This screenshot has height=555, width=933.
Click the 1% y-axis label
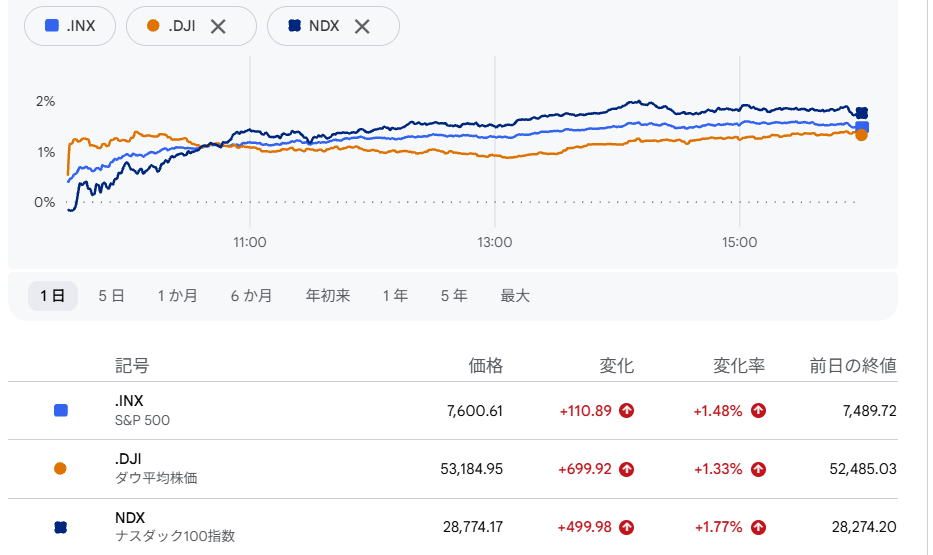(46, 152)
